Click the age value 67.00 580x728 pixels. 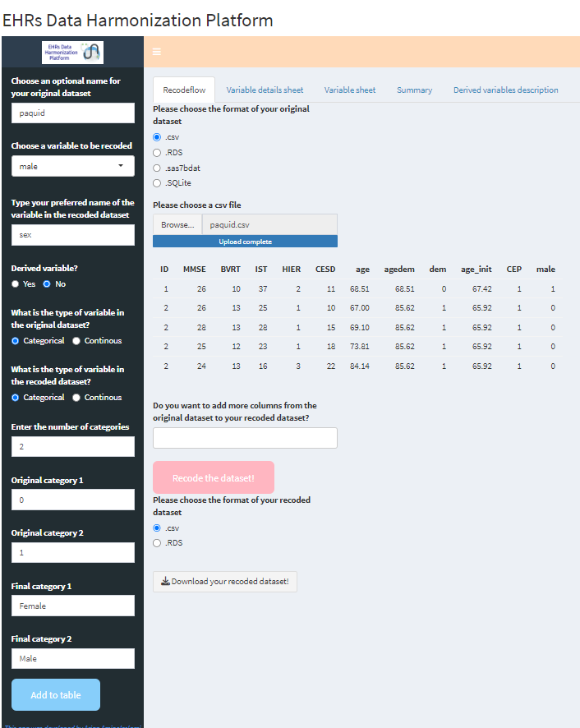(x=360, y=308)
